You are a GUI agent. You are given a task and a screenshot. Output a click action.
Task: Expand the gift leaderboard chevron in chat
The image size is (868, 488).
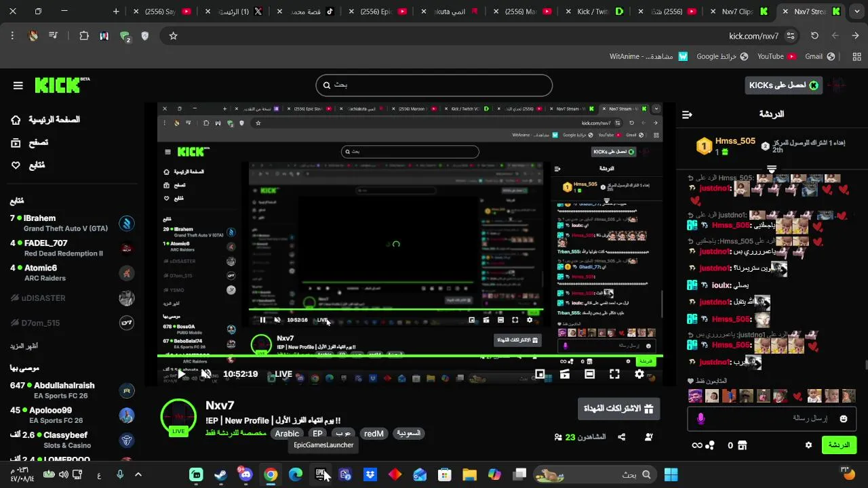point(772,169)
